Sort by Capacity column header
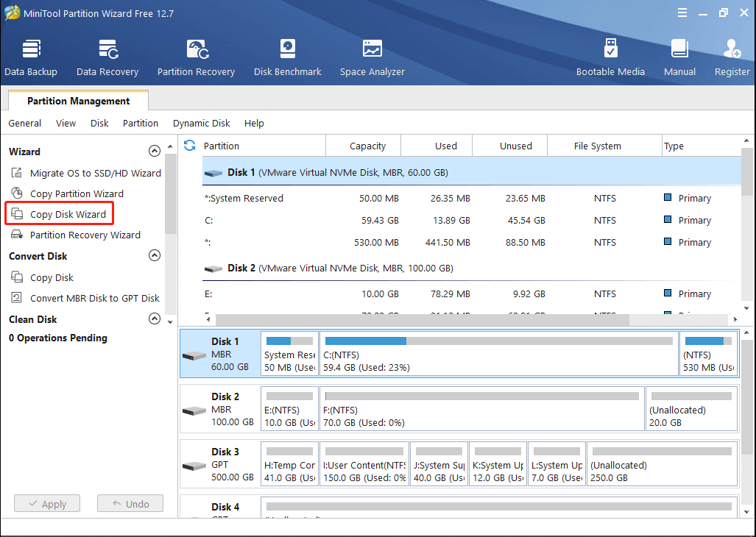 [364, 146]
